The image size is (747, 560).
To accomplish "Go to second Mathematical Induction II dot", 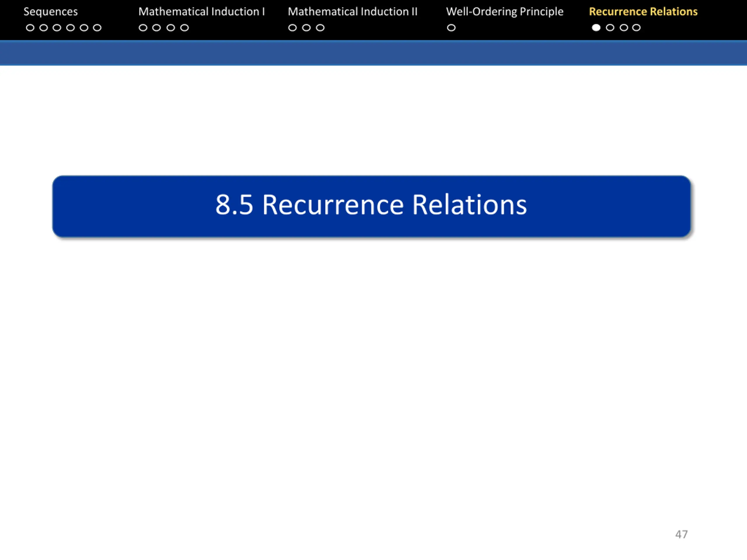I will coord(306,28).
